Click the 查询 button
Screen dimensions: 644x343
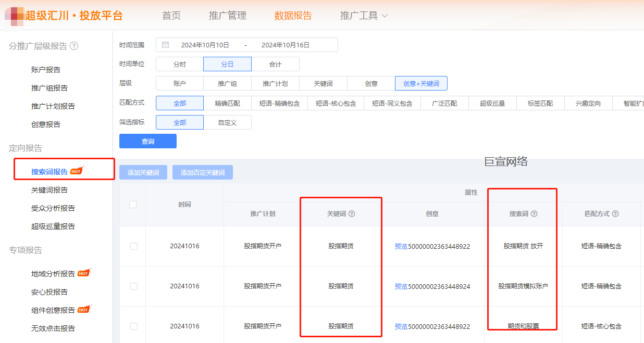[x=148, y=141]
